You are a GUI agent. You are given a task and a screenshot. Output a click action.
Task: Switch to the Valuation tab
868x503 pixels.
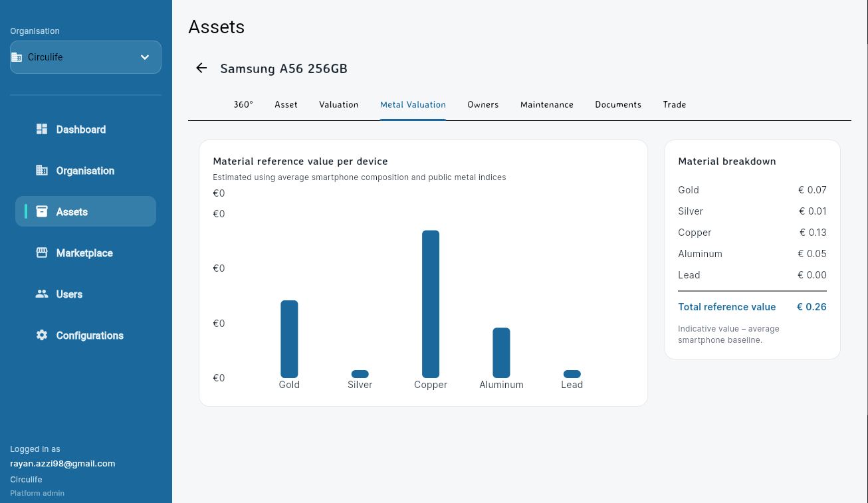point(338,104)
